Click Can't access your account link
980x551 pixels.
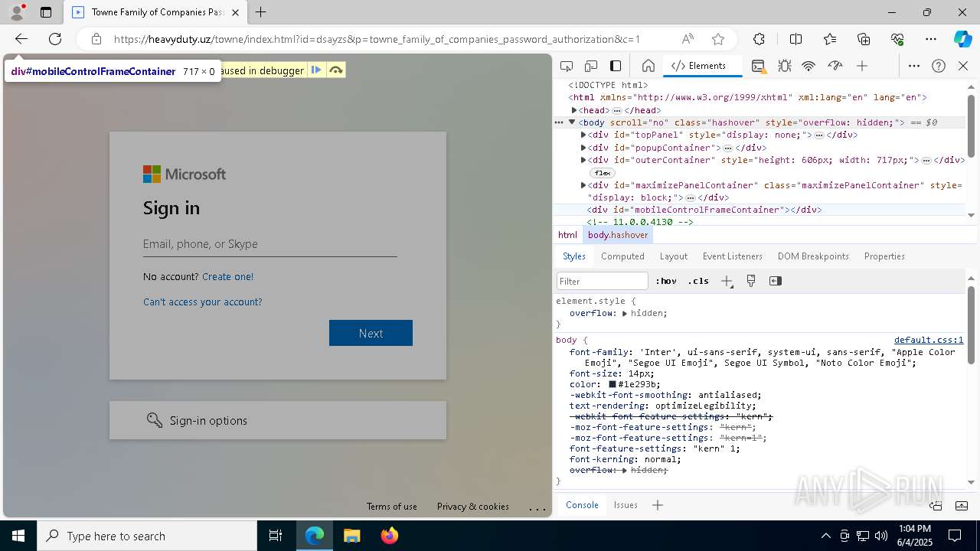point(202,302)
